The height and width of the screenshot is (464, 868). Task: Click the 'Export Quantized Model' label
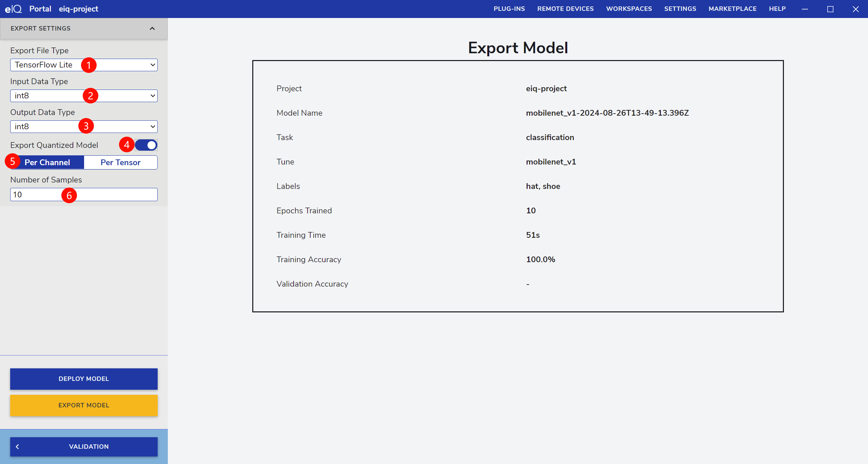tap(54, 145)
